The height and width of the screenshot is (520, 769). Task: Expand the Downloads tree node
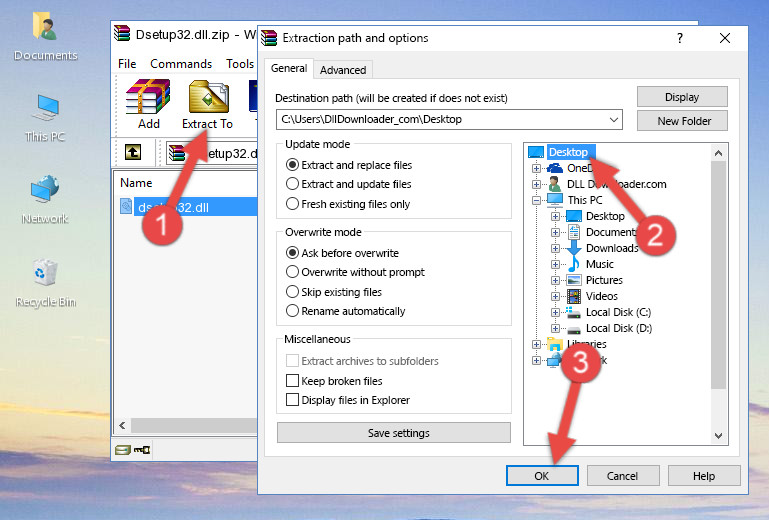pyautogui.click(x=555, y=248)
